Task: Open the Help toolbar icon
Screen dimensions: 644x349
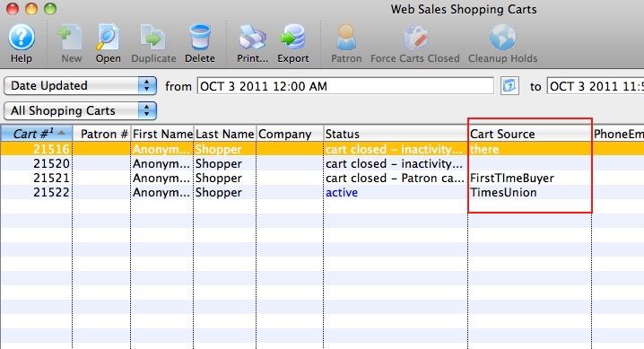Action: (22, 37)
